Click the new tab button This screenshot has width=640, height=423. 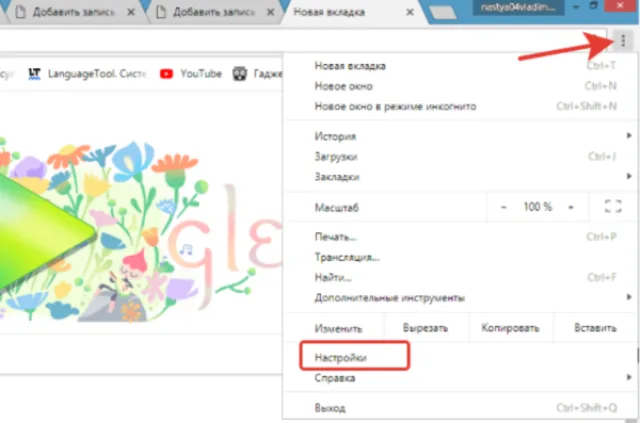pyautogui.click(x=442, y=12)
